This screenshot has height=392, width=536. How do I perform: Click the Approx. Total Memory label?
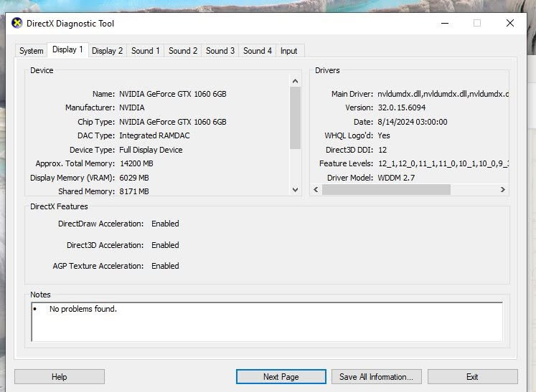click(x=75, y=163)
